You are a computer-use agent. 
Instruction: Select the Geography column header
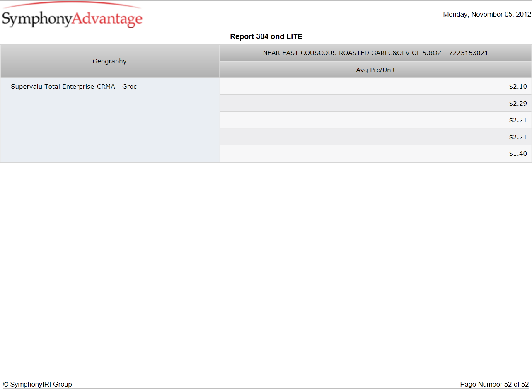[110, 61]
